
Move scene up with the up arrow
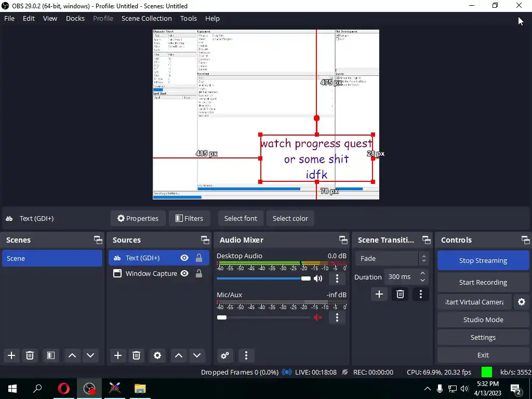click(72, 355)
